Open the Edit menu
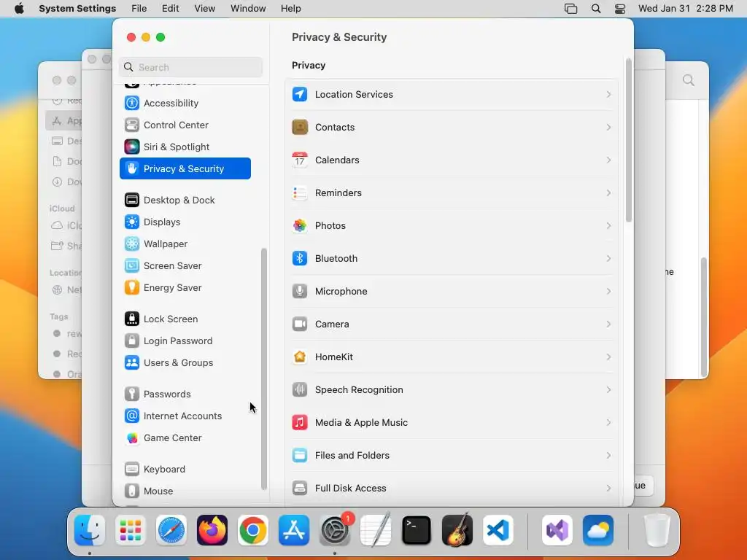 pyautogui.click(x=170, y=9)
